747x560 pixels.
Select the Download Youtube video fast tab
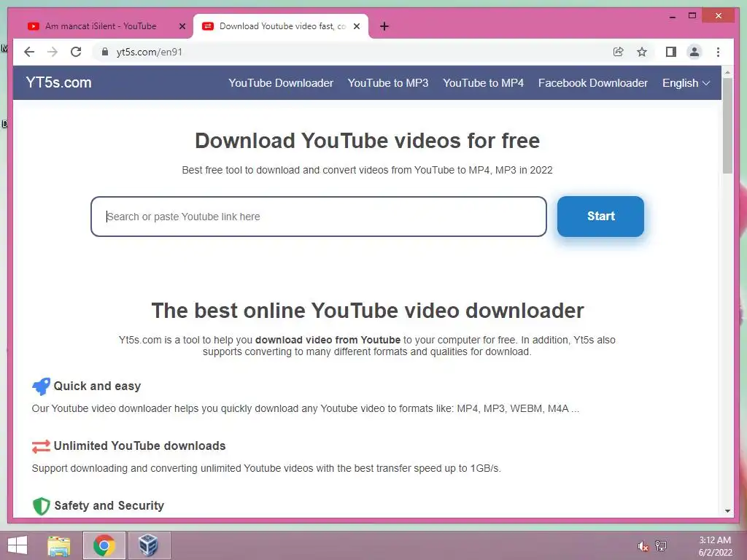[282, 26]
